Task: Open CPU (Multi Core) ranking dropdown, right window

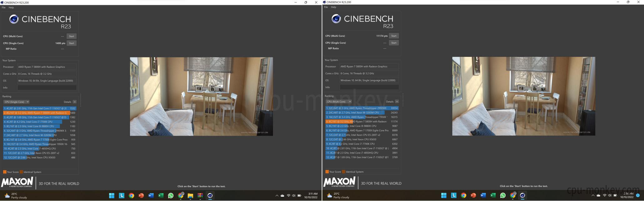Action: (339, 101)
